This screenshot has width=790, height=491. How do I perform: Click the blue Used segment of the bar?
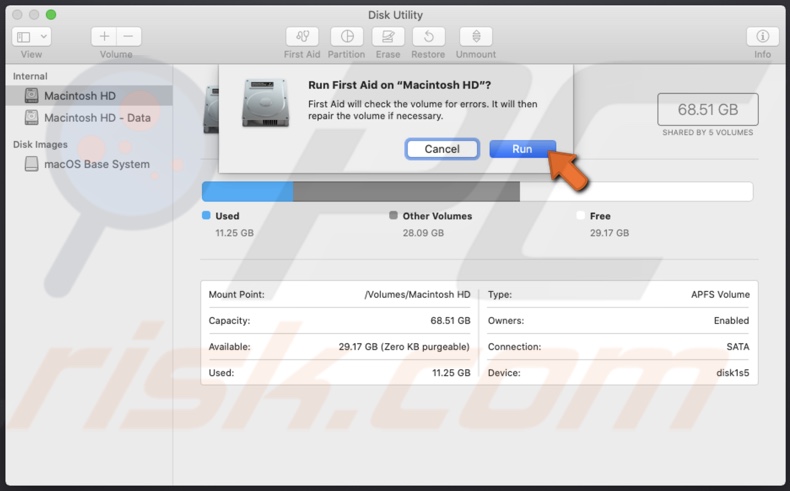click(x=247, y=192)
